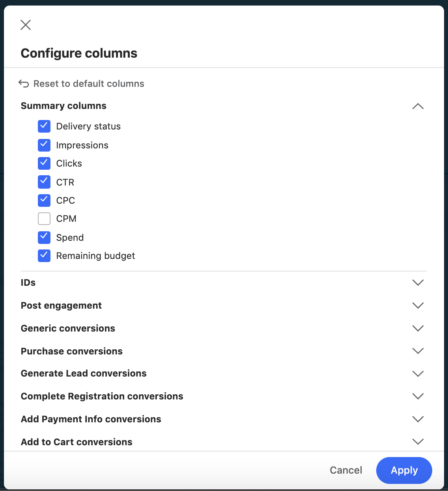Disable the Clicks column checkbox

point(44,163)
